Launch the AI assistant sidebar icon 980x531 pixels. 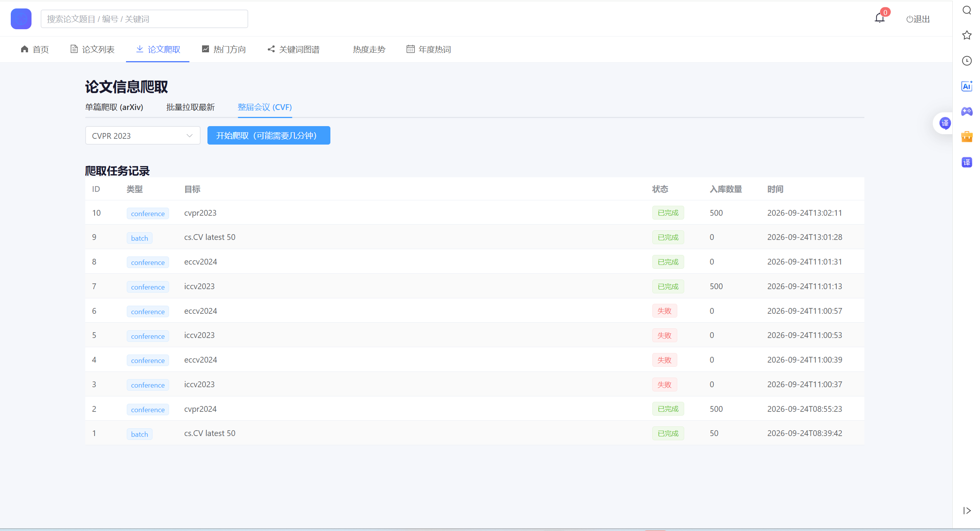click(x=967, y=86)
